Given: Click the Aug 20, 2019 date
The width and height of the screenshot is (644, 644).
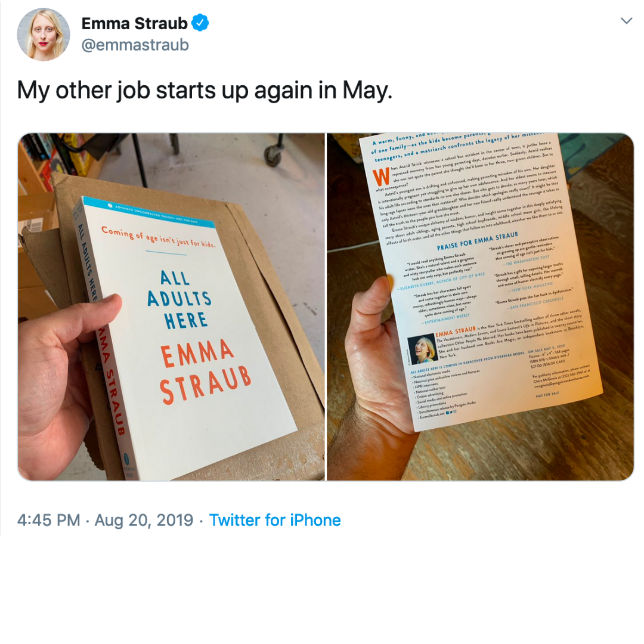Looking at the screenshot, I should pos(144,520).
